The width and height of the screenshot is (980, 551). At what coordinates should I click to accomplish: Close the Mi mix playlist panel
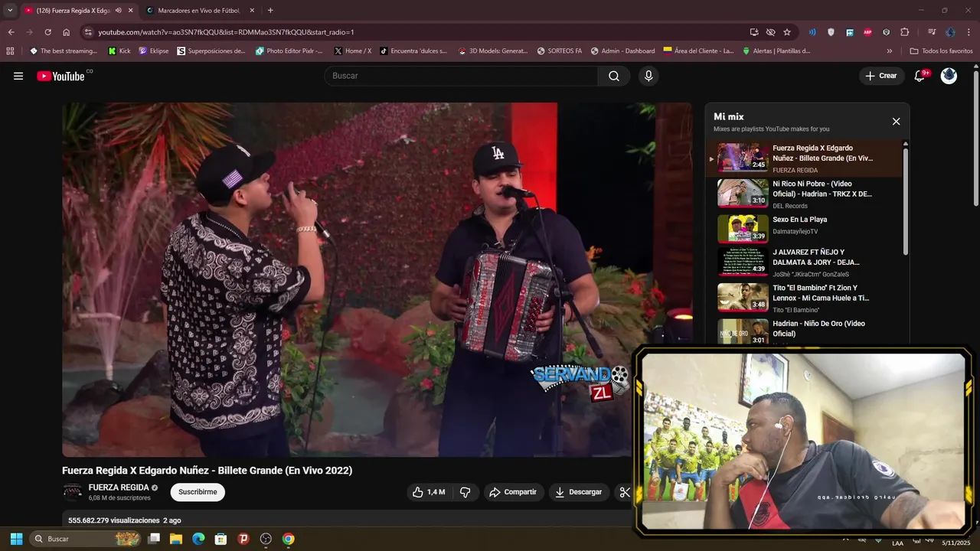click(896, 122)
